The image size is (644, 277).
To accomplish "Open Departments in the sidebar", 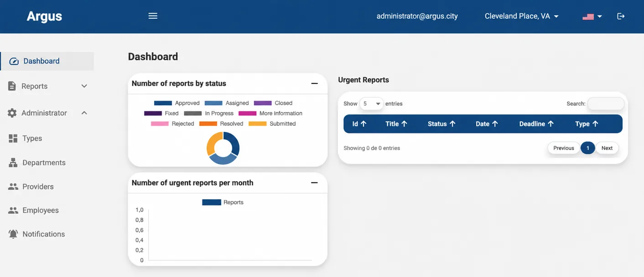I will tap(44, 163).
